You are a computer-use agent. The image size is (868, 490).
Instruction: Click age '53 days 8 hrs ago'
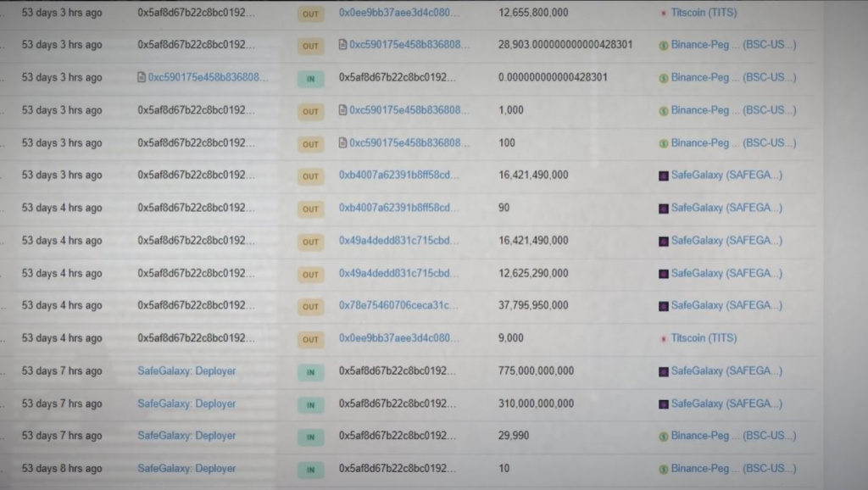click(x=62, y=469)
